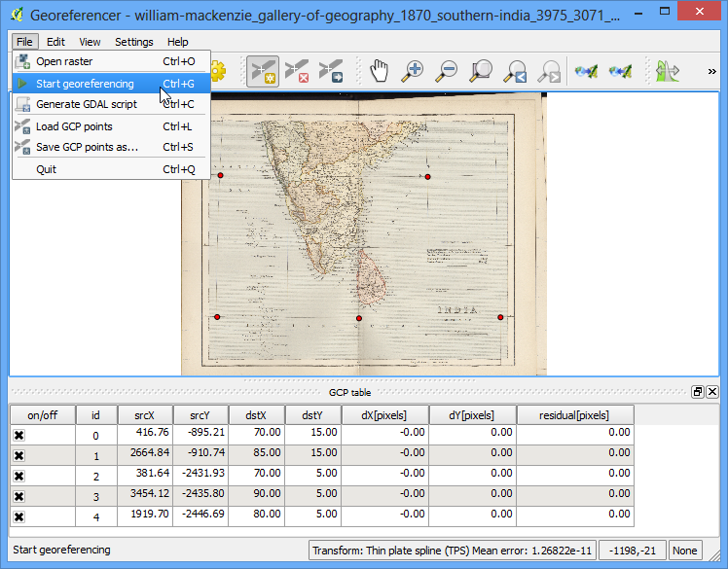Viewport: 728px width, 569px height.
Task: Click Link Georeferencer to QGIS icon
Action: click(587, 71)
